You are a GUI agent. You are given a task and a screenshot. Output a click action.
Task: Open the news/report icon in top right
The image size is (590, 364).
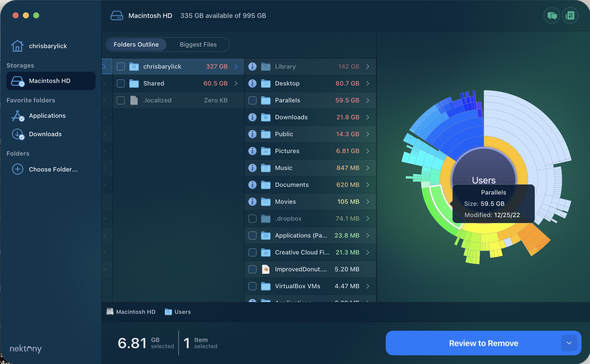pos(570,15)
